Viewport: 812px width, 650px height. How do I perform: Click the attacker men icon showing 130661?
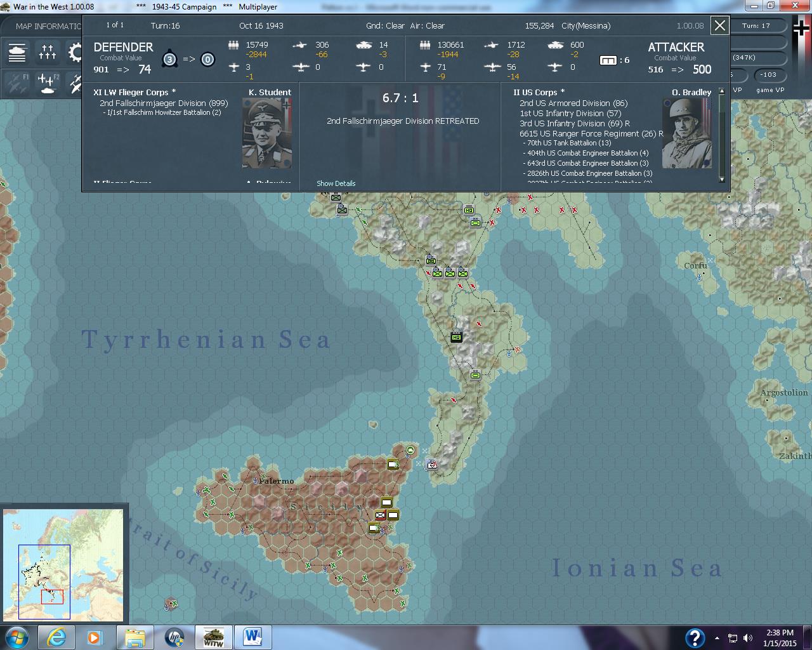(426, 45)
